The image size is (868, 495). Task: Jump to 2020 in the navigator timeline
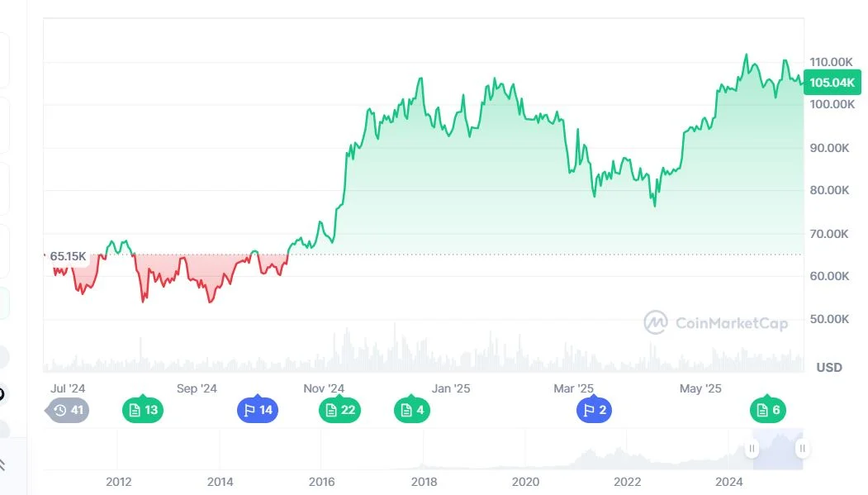point(525,482)
